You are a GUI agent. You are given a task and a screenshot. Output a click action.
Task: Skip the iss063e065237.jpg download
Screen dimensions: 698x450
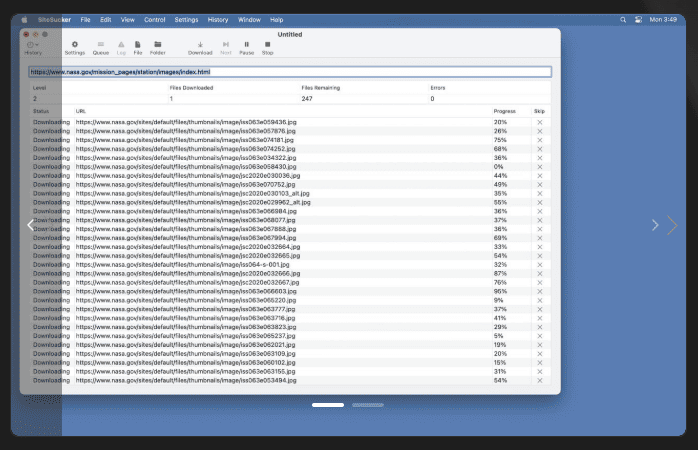click(540, 336)
